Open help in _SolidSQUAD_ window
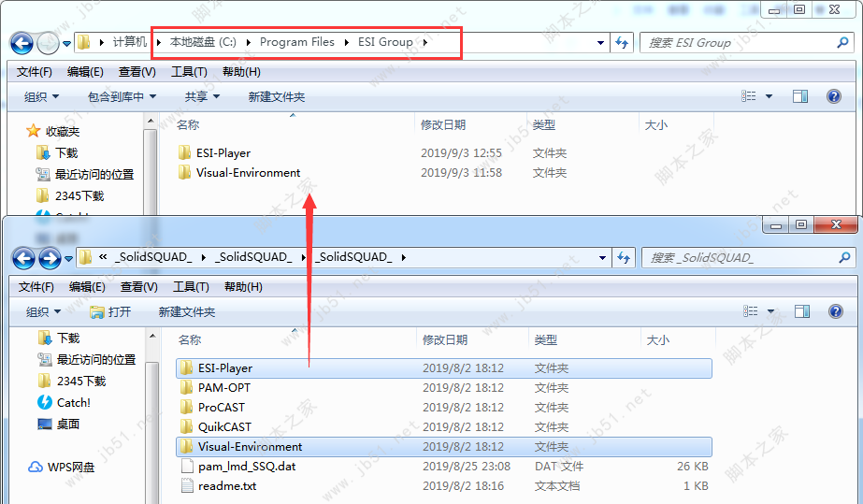 (836, 311)
